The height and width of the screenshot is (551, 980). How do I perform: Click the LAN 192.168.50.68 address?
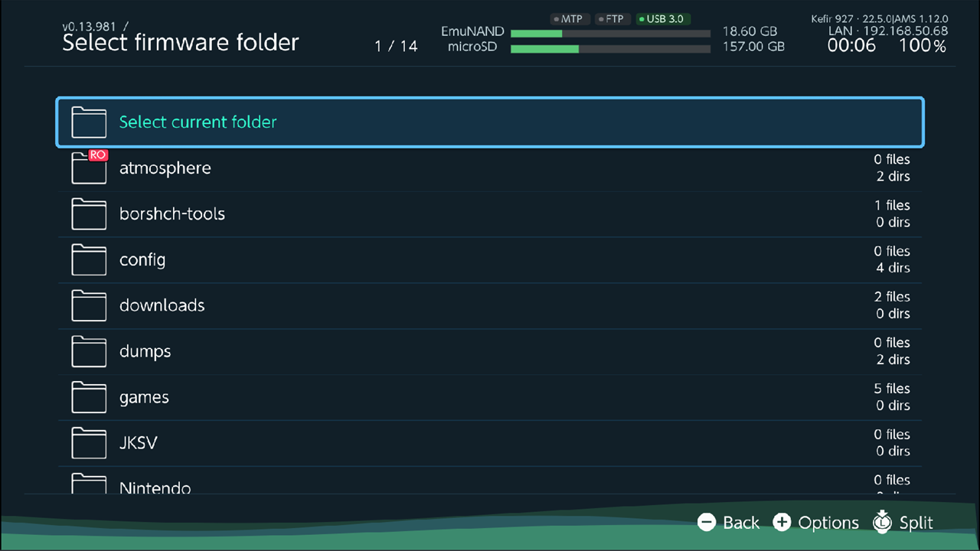coord(888,31)
